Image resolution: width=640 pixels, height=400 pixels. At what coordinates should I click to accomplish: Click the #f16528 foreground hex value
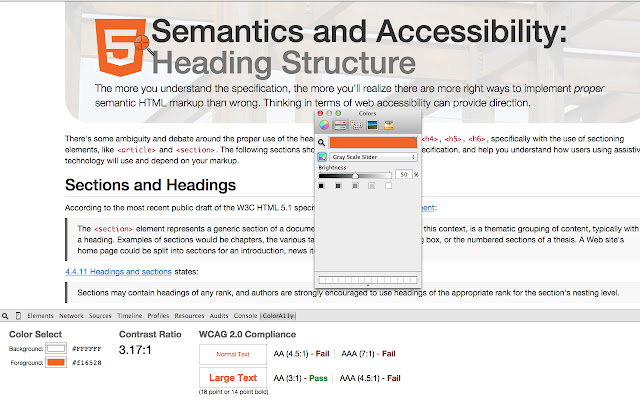pyautogui.click(x=87, y=362)
